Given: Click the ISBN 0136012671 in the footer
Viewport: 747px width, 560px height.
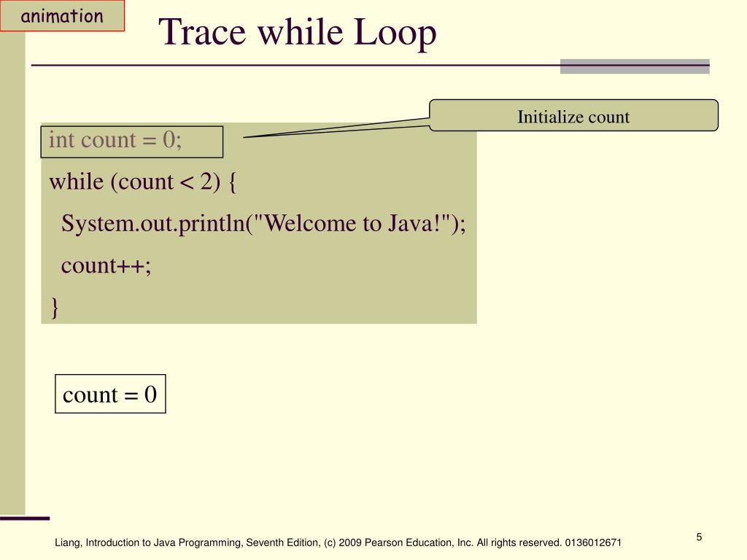Looking at the screenshot, I should 594,543.
